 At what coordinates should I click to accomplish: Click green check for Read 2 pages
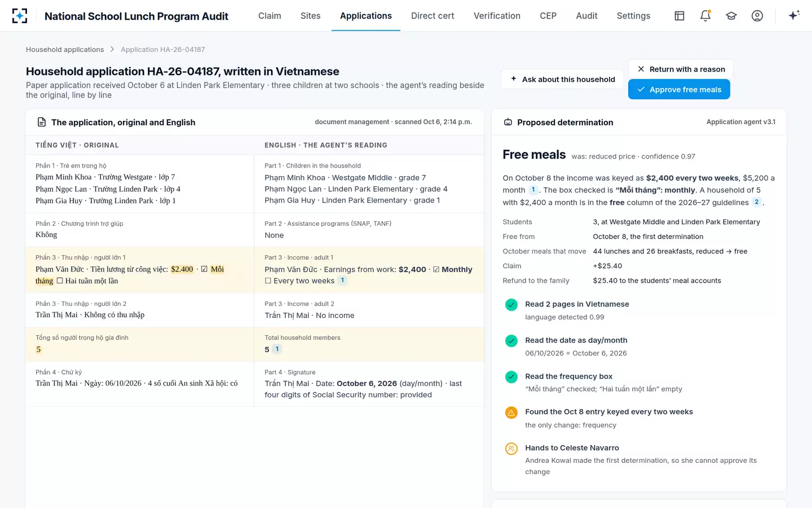pos(511,305)
